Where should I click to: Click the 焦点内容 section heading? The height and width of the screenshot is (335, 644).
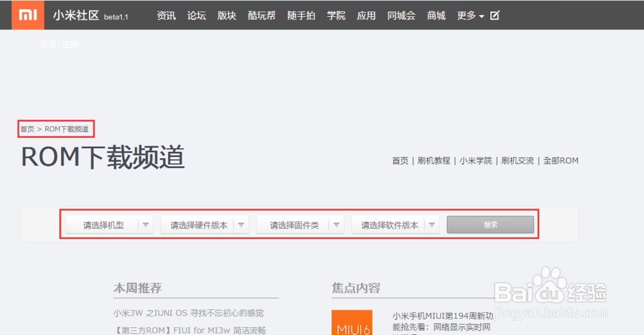pos(356,288)
